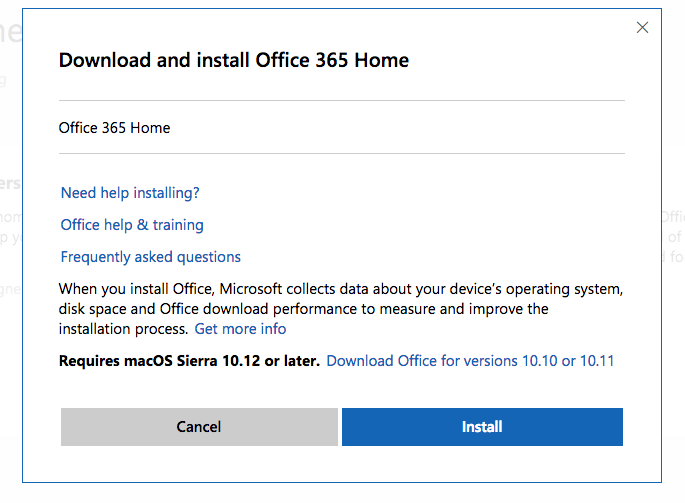Image resolution: width=685 pixels, height=503 pixels.
Task: Cancel the Office installation
Action: [199, 427]
